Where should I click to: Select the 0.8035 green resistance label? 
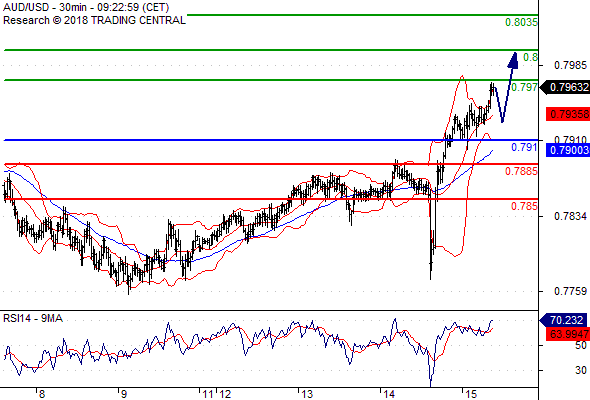521,22
